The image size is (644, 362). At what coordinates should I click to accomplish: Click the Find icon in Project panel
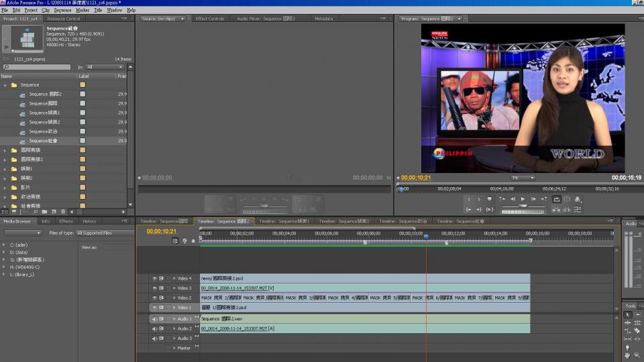click(x=36, y=212)
